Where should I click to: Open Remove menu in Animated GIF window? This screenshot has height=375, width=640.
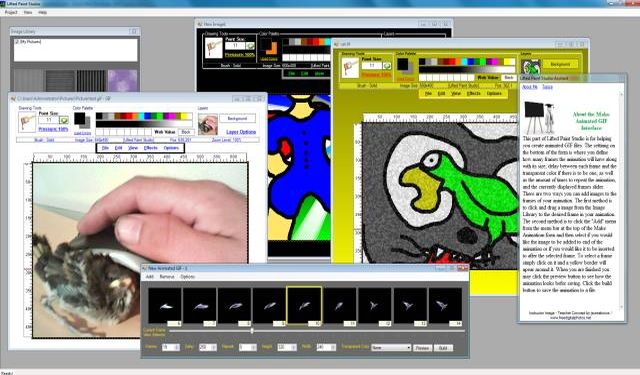click(167, 277)
